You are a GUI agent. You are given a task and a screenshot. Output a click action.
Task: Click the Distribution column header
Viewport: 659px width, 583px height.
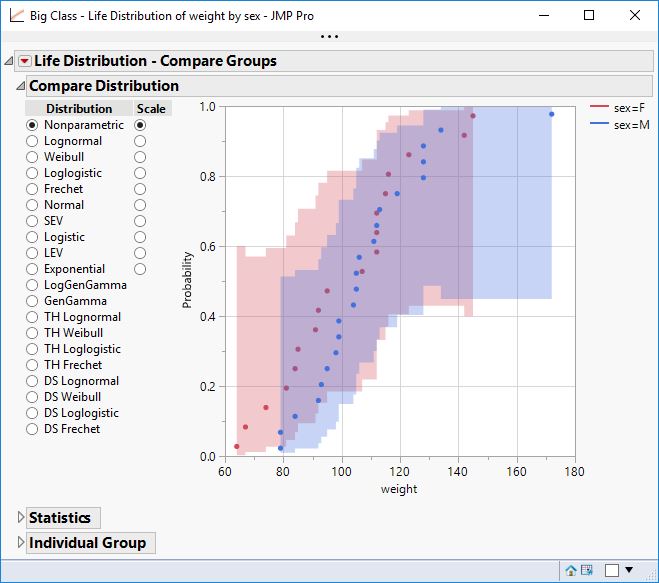tap(79, 108)
